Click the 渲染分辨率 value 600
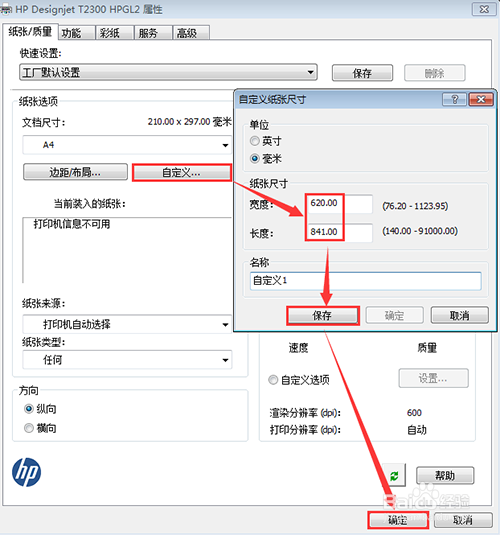500x535 pixels. pos(414,413)
